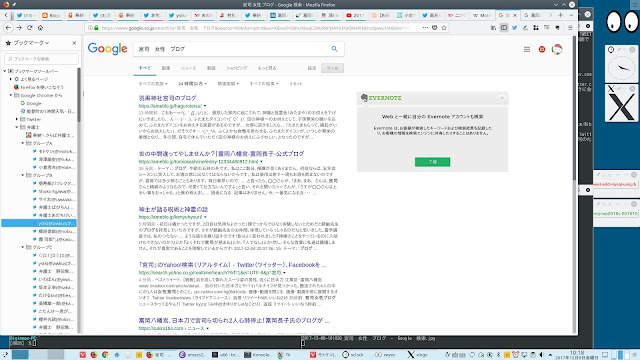Click リセット to clear the search filters
Viewport: 640px width, 360px height.
tap(296, 84)
